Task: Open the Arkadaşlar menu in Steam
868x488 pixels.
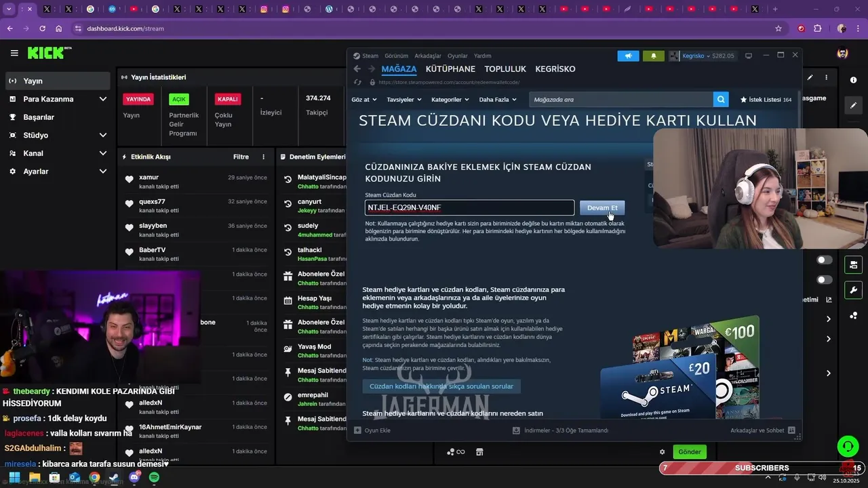Action: click(x=428, y=56)
